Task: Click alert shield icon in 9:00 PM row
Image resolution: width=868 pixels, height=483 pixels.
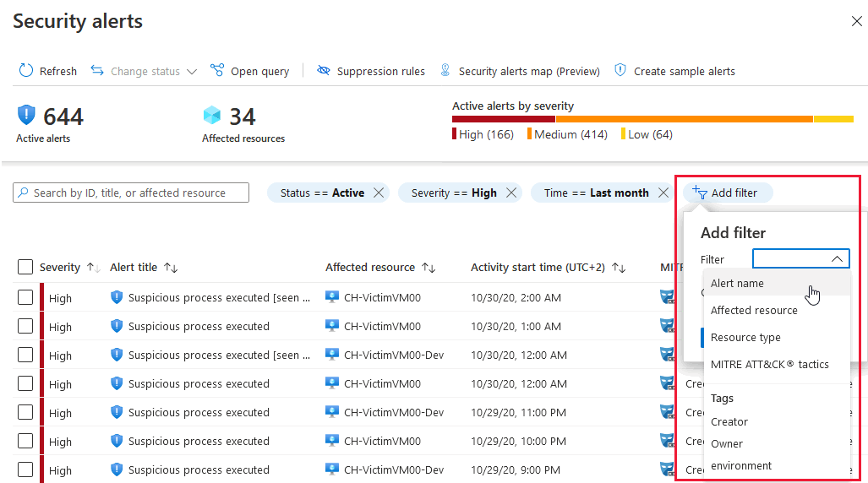Action: 117,469
